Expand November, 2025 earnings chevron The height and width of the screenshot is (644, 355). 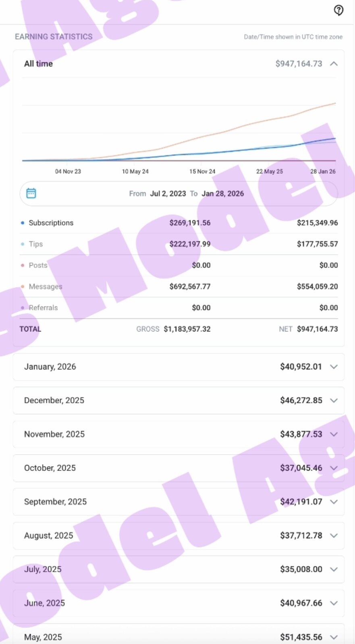(334, 434)
